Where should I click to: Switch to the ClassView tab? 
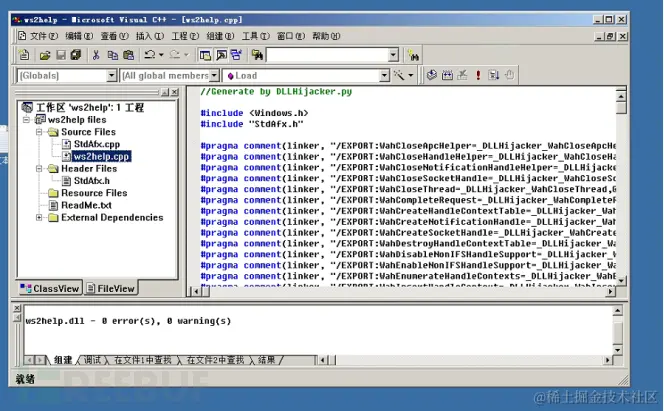point(50,289)
